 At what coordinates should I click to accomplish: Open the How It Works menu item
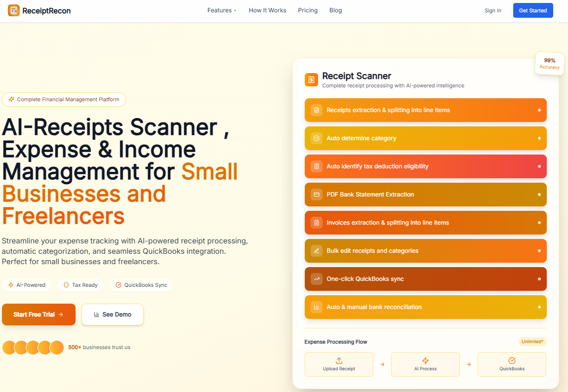tap(267, 10)
